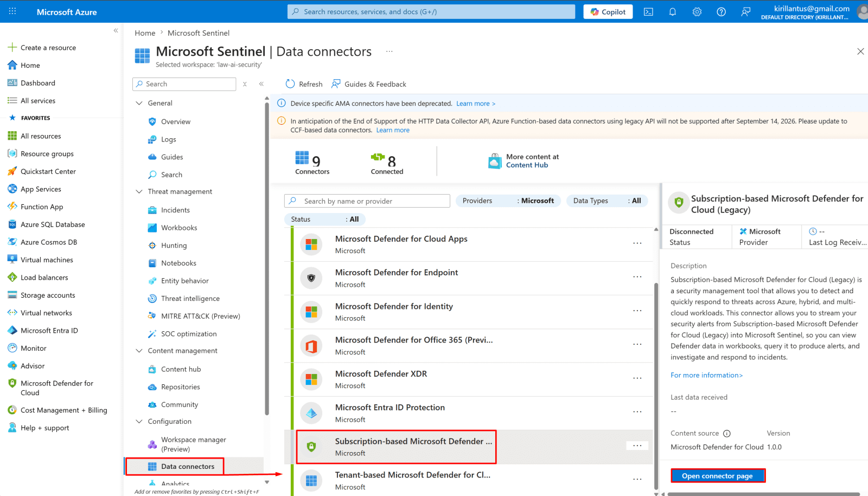Open the notifications bell icon
Screen dimensions: 868x496
click(673, 12)
